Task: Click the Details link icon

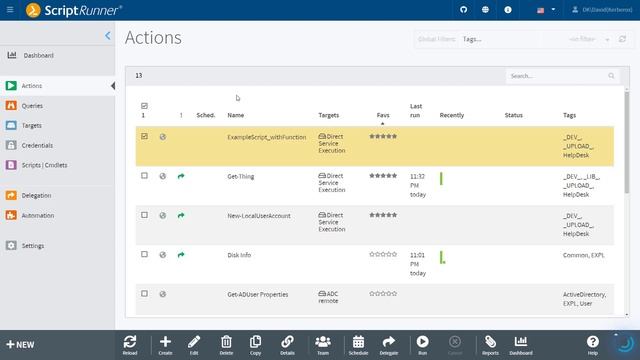Action: pos(287,345)
